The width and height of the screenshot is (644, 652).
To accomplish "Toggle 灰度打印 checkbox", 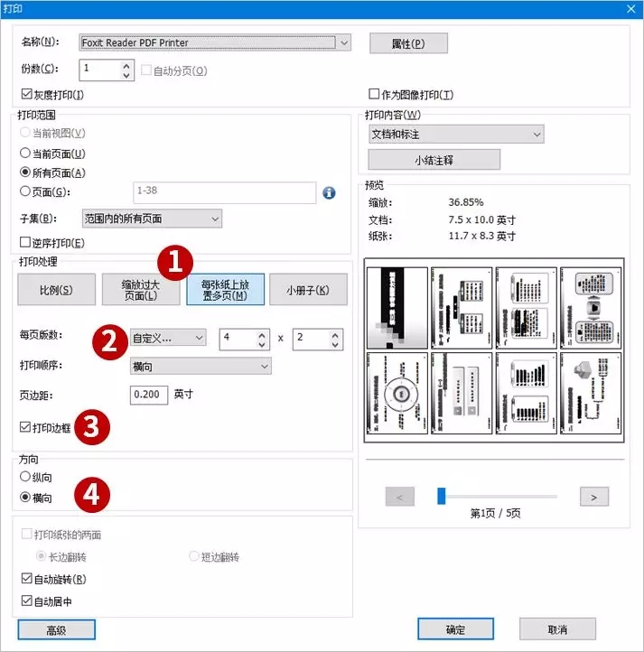I will (x=26, y=94).
